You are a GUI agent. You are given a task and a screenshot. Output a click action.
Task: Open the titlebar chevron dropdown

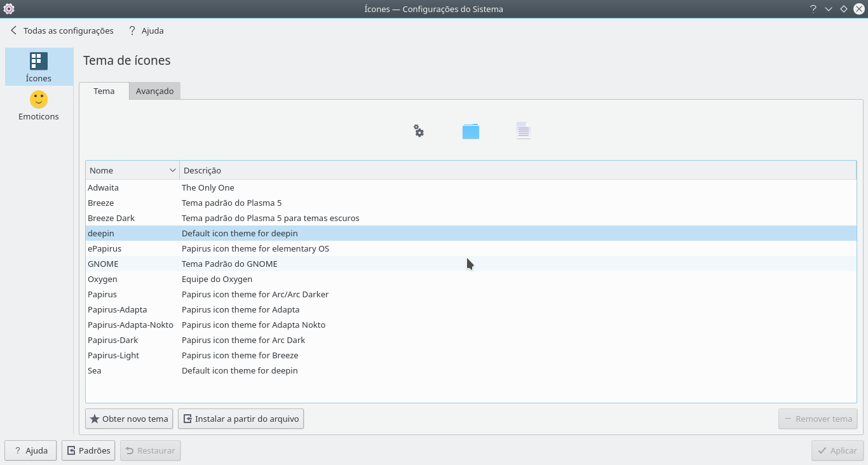(x=827, y=9)
